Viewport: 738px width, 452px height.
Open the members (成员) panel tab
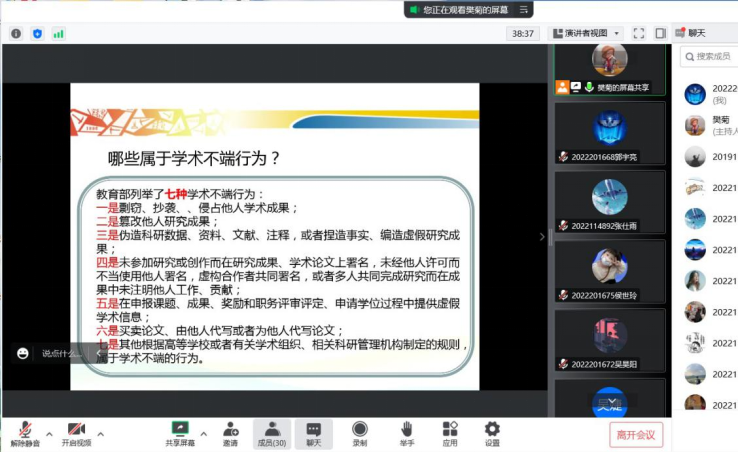271,433
